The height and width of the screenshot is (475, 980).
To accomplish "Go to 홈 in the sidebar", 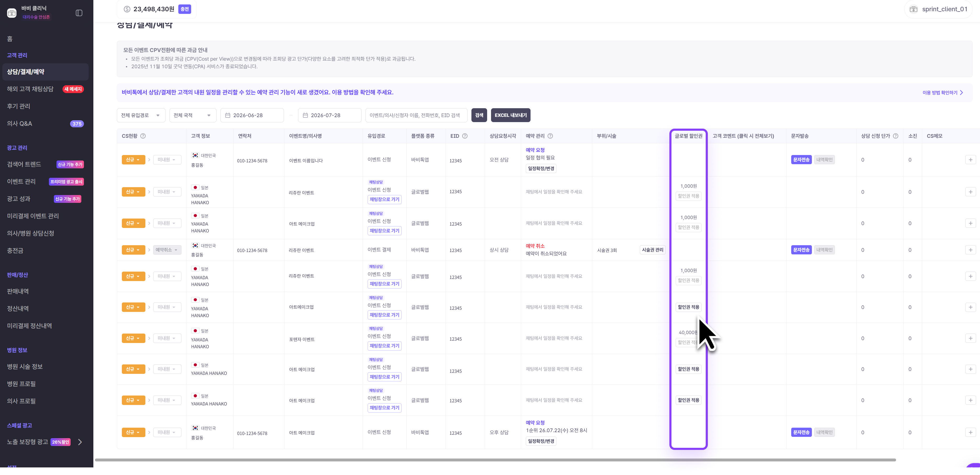I will click(10, 39).
